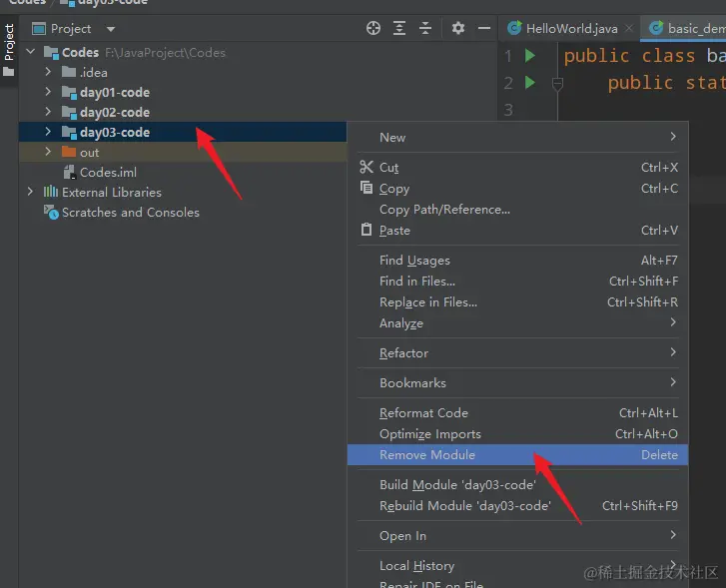Select Optimize Imports menu item
The height and width of the screenshot is (588, 726).
(517, 434)
